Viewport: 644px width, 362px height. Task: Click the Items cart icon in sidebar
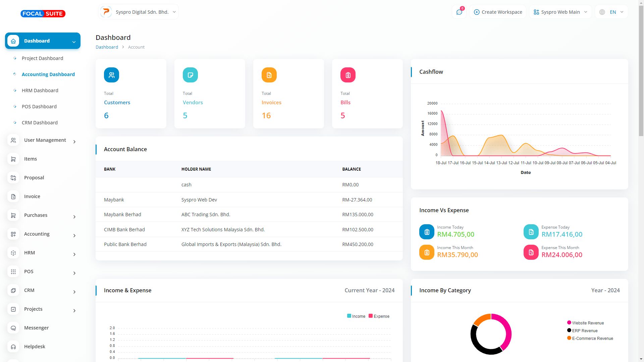(x=13, y=159)
